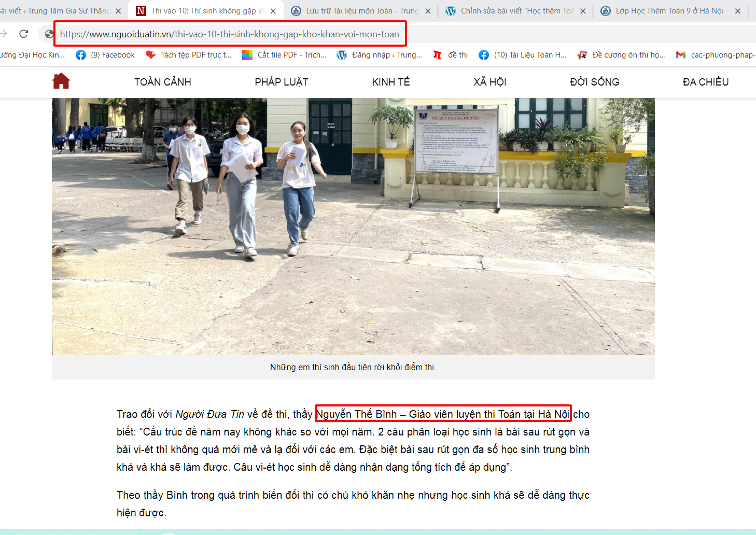Open the Tách tệp PDF bookmark
The width and height of the screenshot is (756, 535).
(189, 55)
